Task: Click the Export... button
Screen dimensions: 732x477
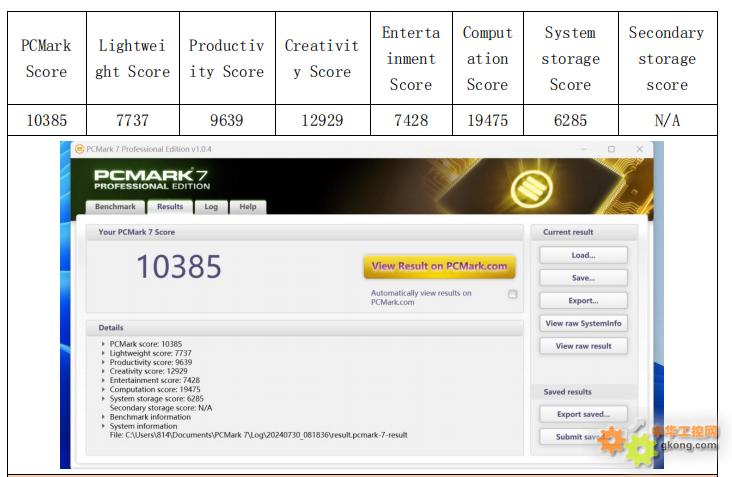Action: coord(583,301)
